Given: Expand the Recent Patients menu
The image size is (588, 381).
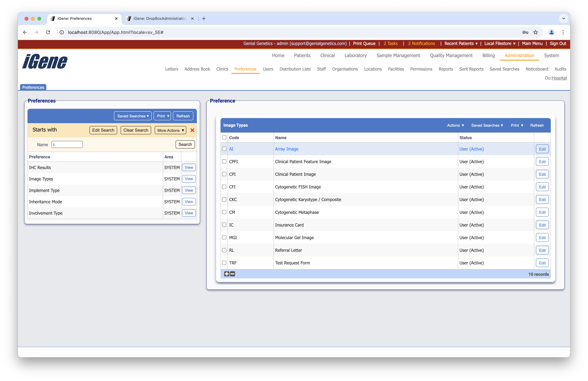Looking at the screenshot, I should point(461,44).
